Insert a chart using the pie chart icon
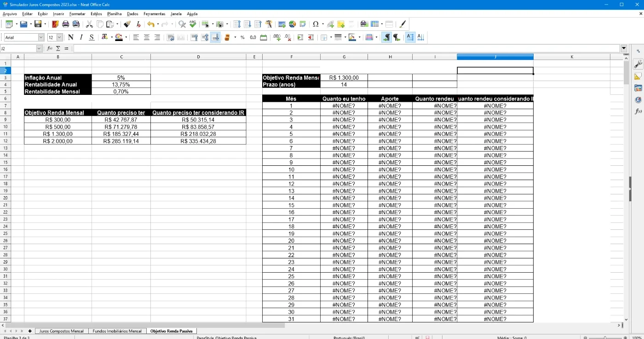The height and width of the screenshot is (339, 644). pos(292,24)
